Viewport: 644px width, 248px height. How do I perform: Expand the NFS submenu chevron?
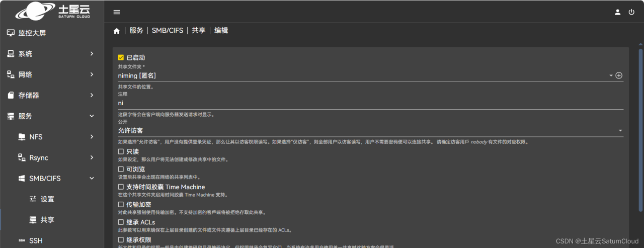(92, 137)
